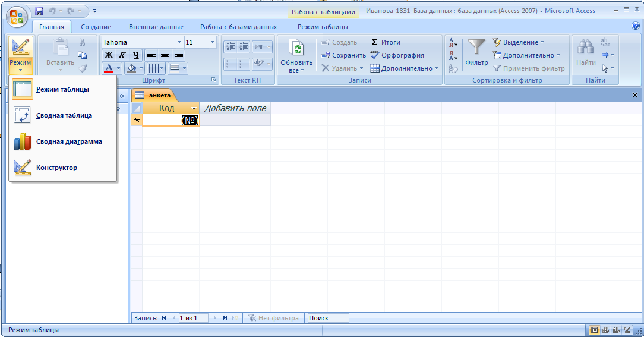Align text center
Viewport: 644px width, 337px height.
coord(165,55)
